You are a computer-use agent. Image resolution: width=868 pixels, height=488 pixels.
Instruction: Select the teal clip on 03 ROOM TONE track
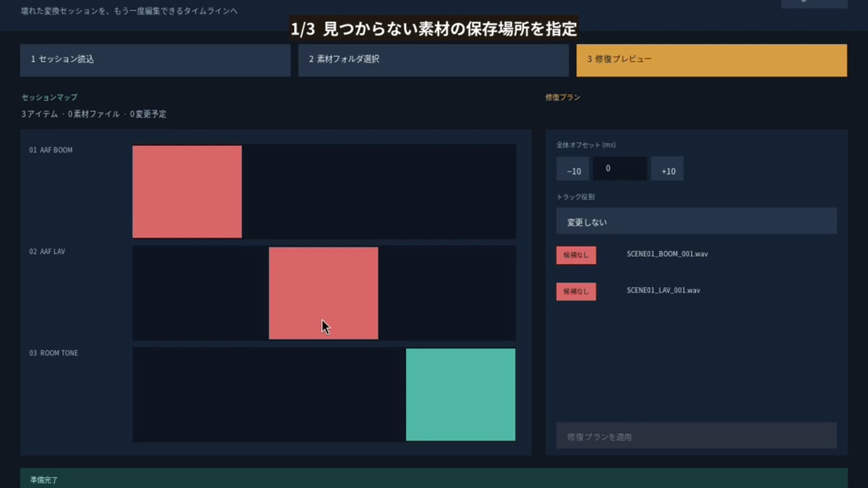click(x=460, y=395)
